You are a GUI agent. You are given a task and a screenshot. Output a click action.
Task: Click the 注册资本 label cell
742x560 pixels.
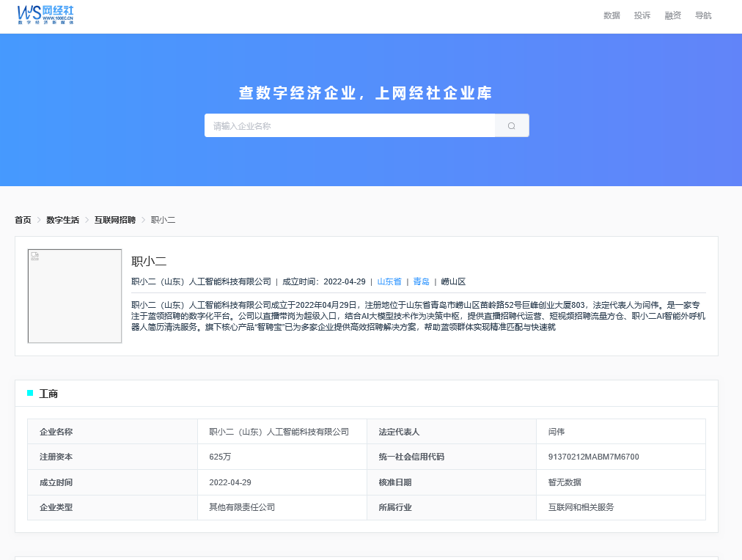tap(113, 457)
